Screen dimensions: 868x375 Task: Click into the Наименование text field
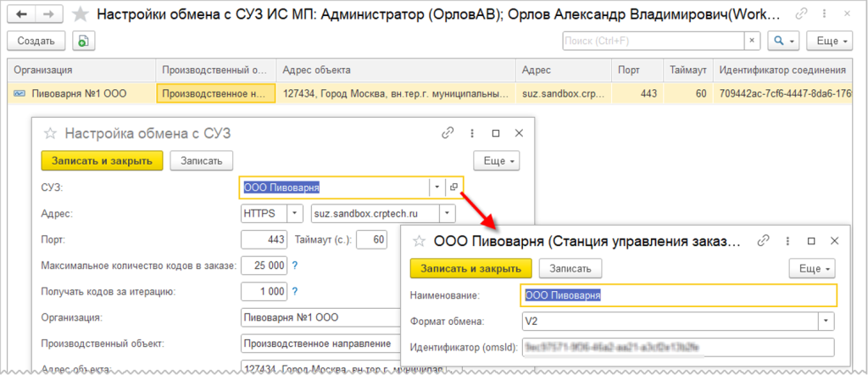678,294
